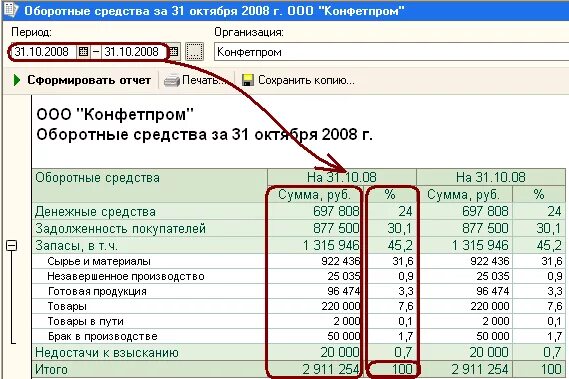
Task: Click 31,6 in the first percent column
Action: point(402,261)
